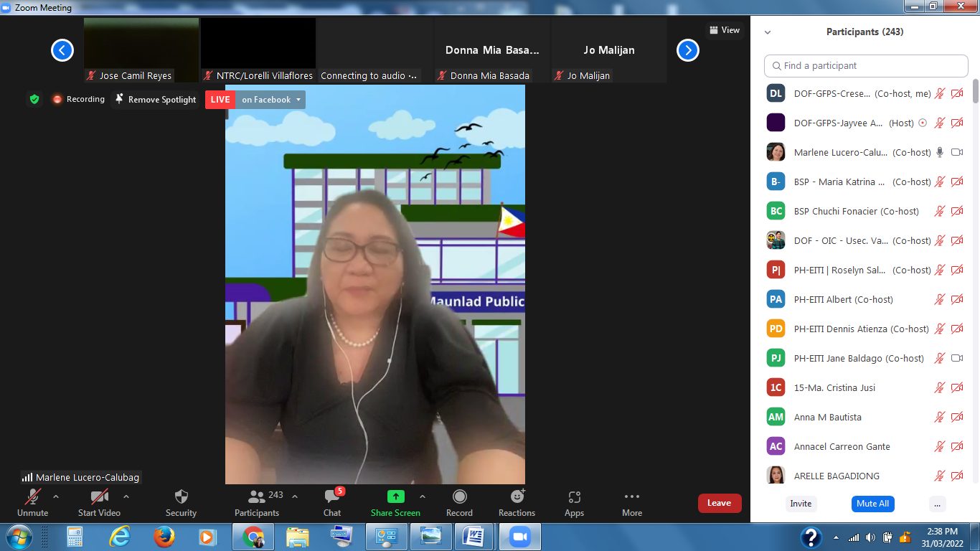Expand video options arrow next to Start Video
Screen dimensions: 980x551
point(126,496)
